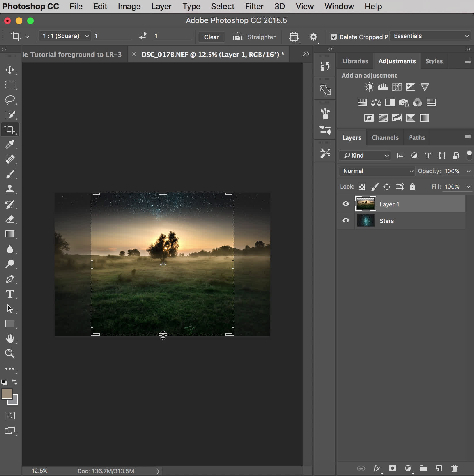Uncheck Delete Cropped Pixels checkbox
The width and height of the screenshot is (474, 476).
(334, 37)
